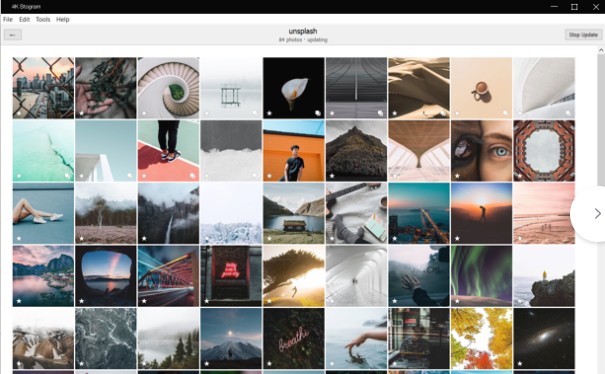Screen dimensions: 605x374
Task: Click star on gray symmetrical architecture photo
Action: point(332,113)
